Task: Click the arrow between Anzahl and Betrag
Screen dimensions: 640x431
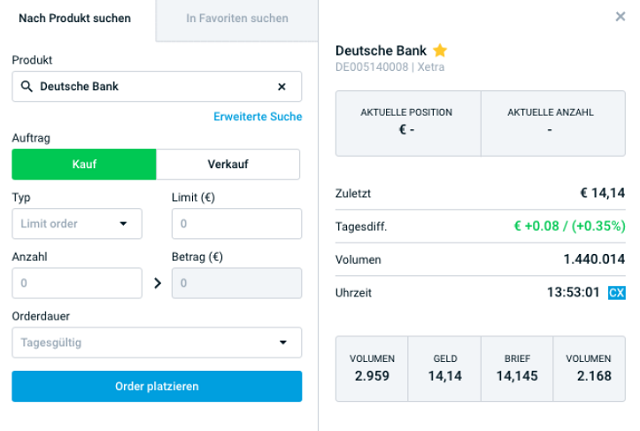Action: coord(158,283)
